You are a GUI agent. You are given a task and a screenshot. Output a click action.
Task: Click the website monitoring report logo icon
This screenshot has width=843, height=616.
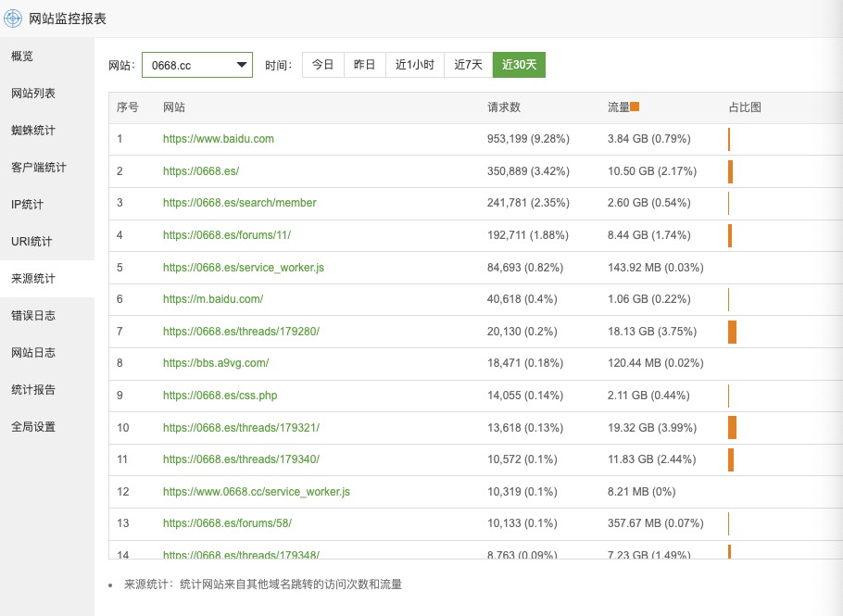[14, 19]
